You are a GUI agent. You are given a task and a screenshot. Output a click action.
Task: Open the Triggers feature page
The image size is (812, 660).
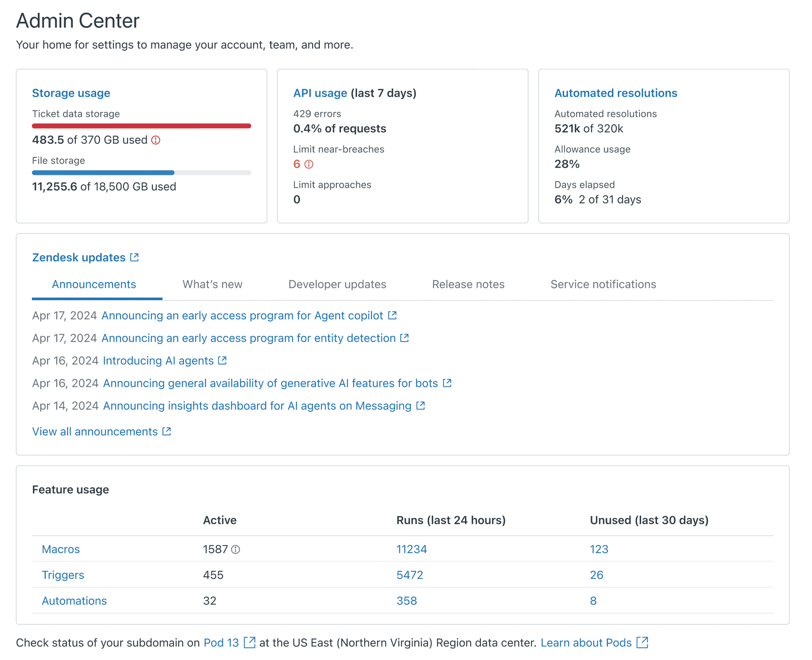tap(63, 574)
